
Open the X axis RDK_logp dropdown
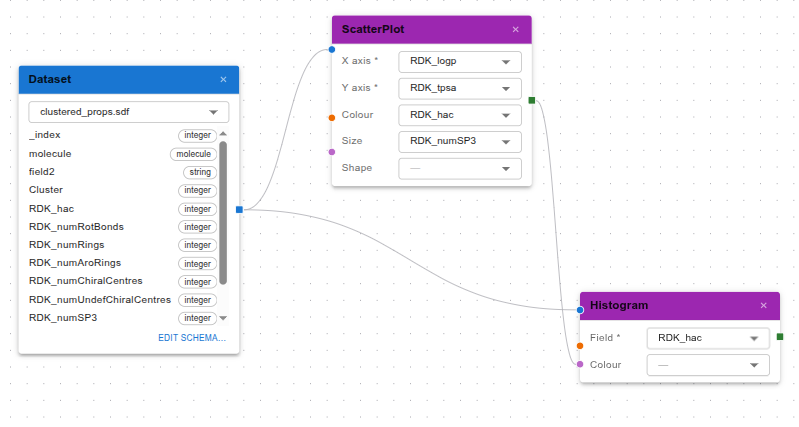click(x=460, y=62)
